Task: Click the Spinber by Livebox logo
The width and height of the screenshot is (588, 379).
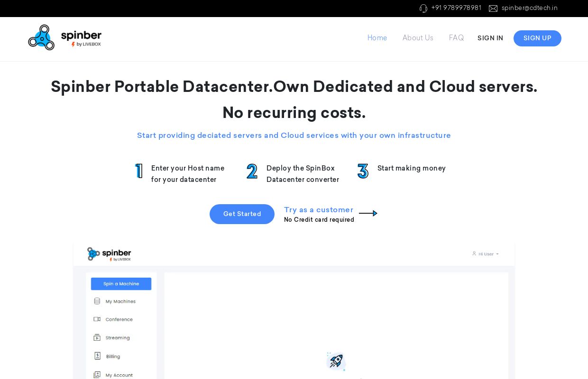Action: [65, 37]
